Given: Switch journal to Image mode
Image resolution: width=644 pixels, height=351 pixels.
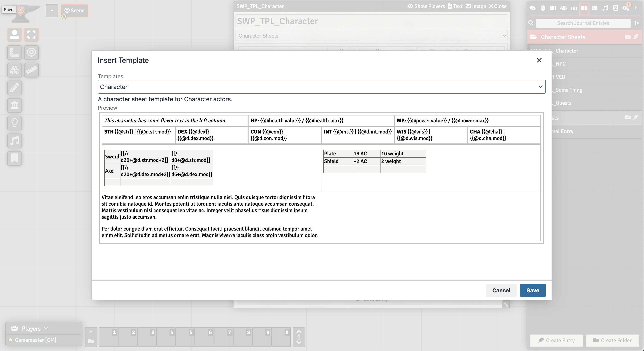Looking at the screenshot, I should click(x=476, y=6).
